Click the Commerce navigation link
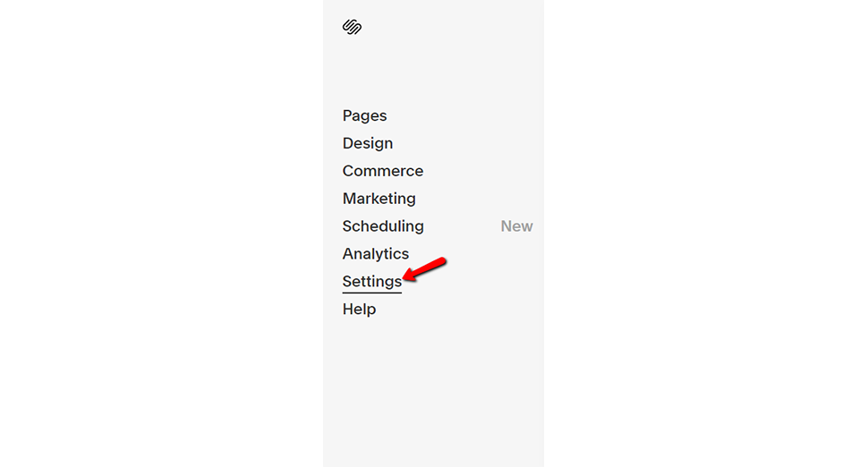Screen dimensions: 868x467 [x=382, y=171]
